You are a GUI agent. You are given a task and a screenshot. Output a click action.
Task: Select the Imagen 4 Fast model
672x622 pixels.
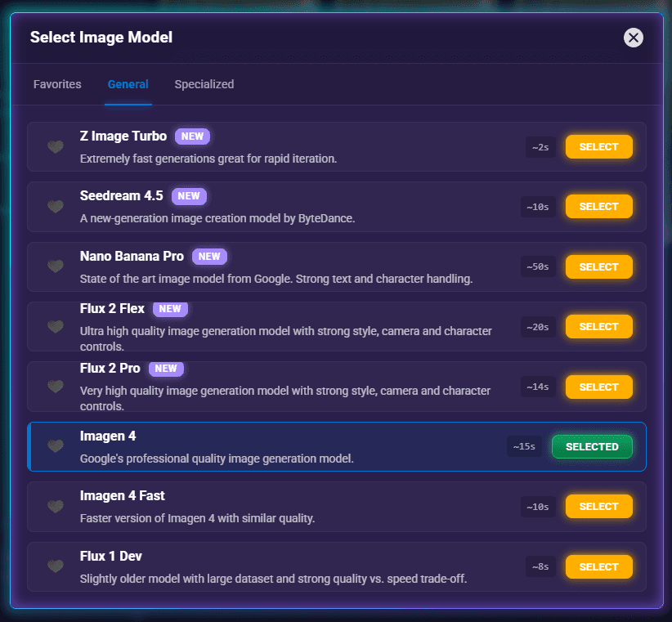pos(598,507)
